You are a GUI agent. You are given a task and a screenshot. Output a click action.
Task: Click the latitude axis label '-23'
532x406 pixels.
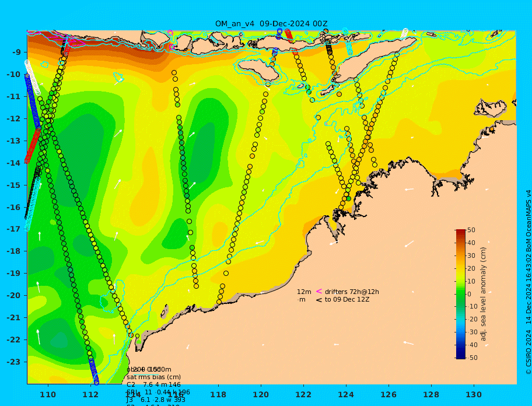13,362
